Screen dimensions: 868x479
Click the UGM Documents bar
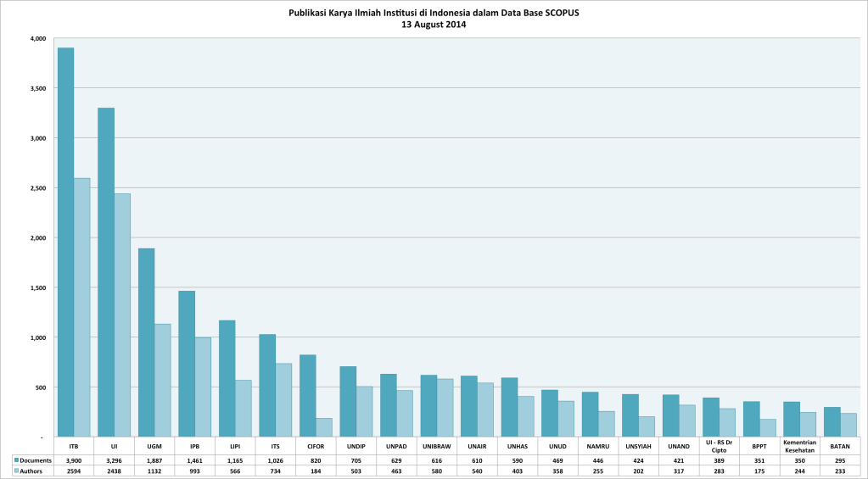[x=146, y=342]
